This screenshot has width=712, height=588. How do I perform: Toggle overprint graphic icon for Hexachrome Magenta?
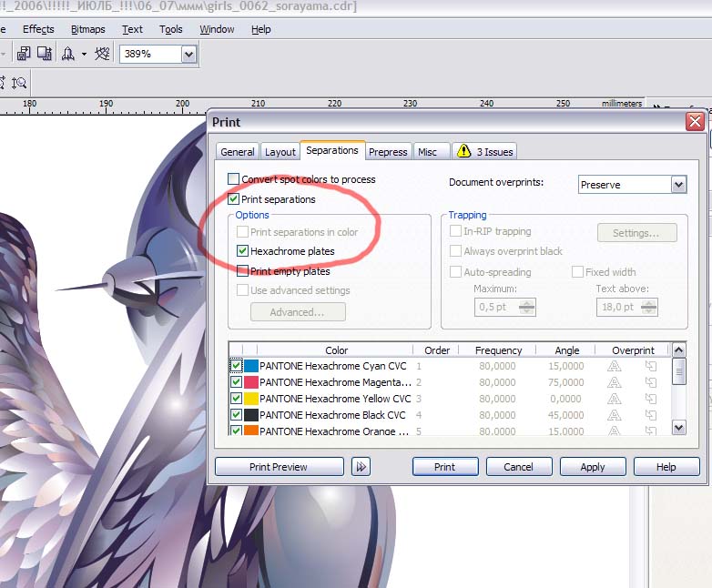(651, 382)
